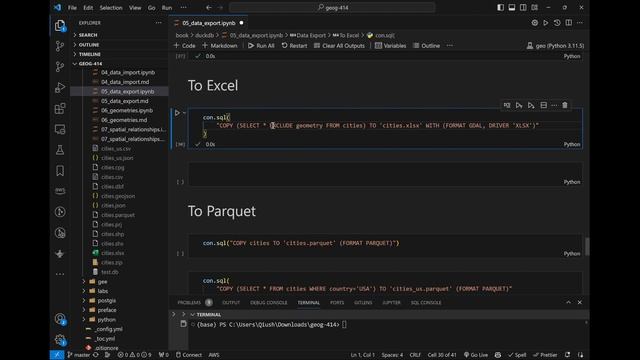Open the Bookmarks view
Image resolution: width=640 pixels, height=360 pixels.
pyautogui.click(x=60, y=171)
